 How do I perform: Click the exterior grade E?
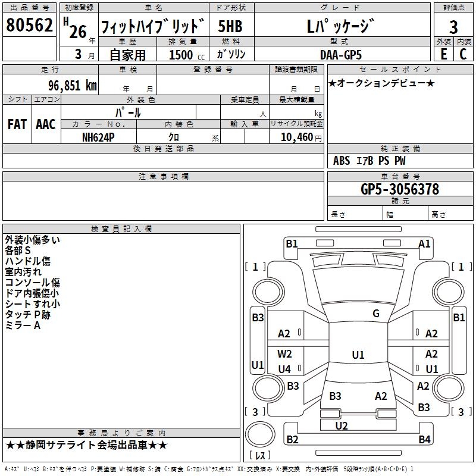coord(444,54)
